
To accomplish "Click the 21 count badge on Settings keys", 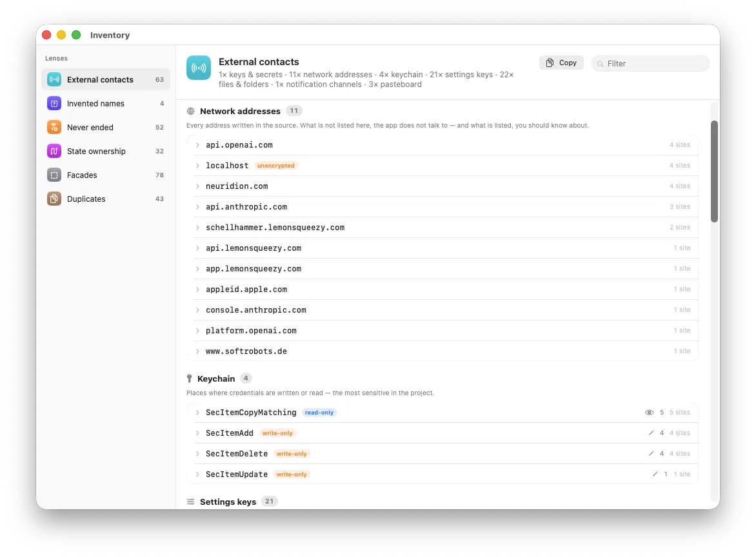I will 270,501.
